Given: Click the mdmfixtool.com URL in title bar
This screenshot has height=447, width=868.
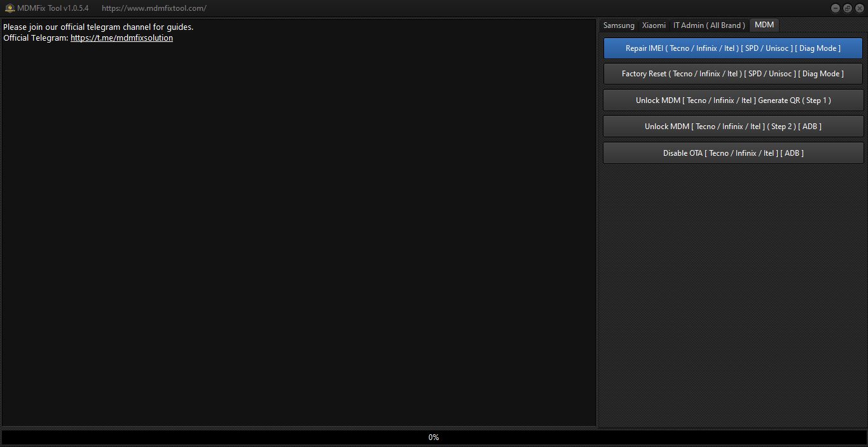Looking at the screenshot, I should pyautogui.click(x=154, y=8).
